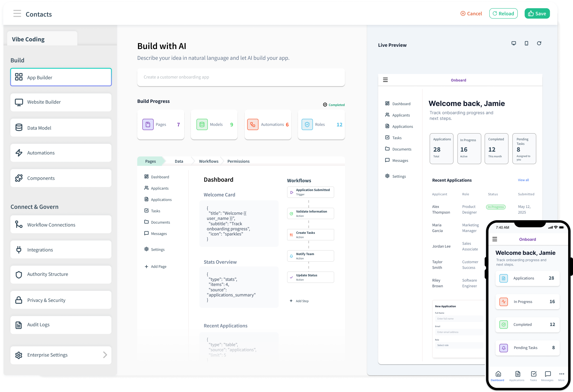Open Website Builder
This screenshot has width=573, height=392.
pos(61,102)
